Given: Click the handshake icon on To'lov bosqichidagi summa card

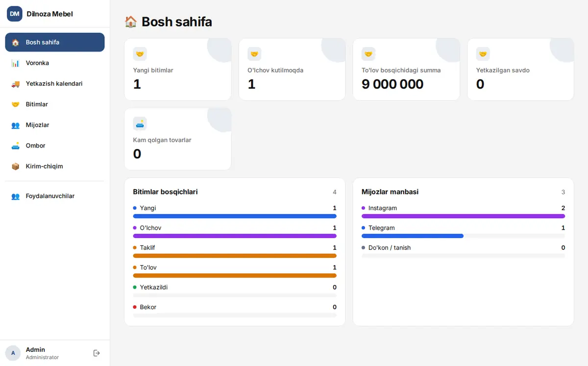Looking at the screenshot, I should [368, 54].
